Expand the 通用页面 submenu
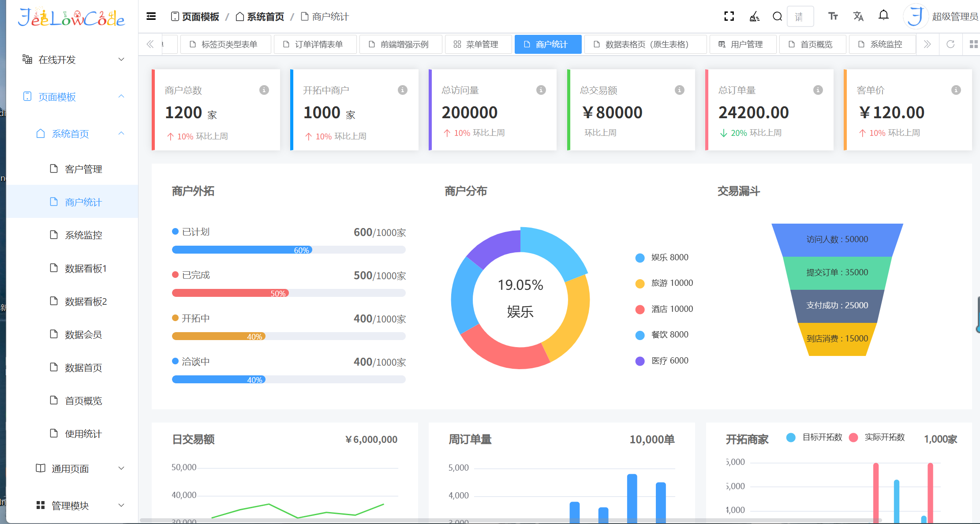Viewport: 980px width, 524px height. point(73,468)
